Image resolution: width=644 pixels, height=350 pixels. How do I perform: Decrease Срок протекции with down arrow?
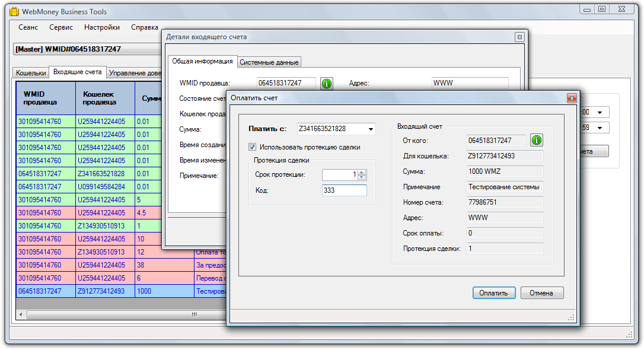[x=362, y=177]
